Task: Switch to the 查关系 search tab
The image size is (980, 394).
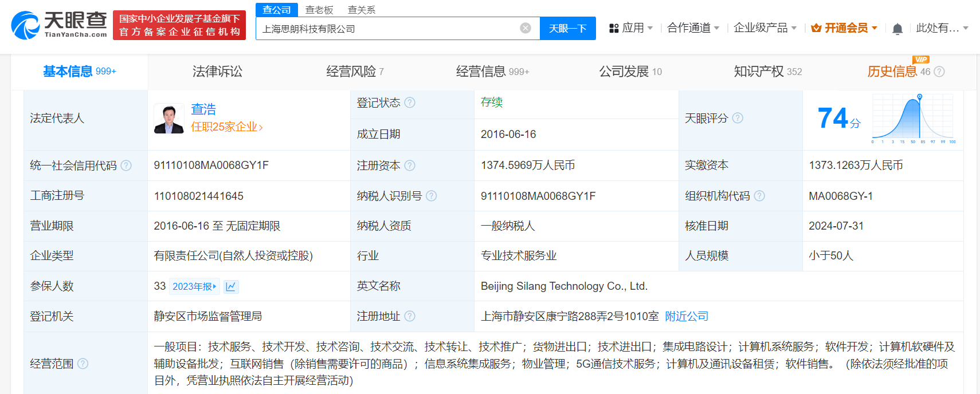Action: click(x=362, y=10)
